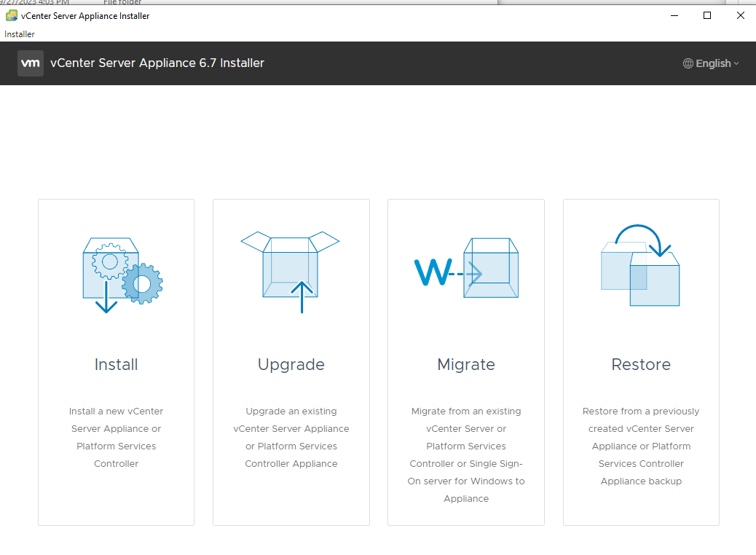This screenshot has width=756, height=555.
Task: Click the Upgrade open-box arrow icon
Action: click(x=291, y=272)
